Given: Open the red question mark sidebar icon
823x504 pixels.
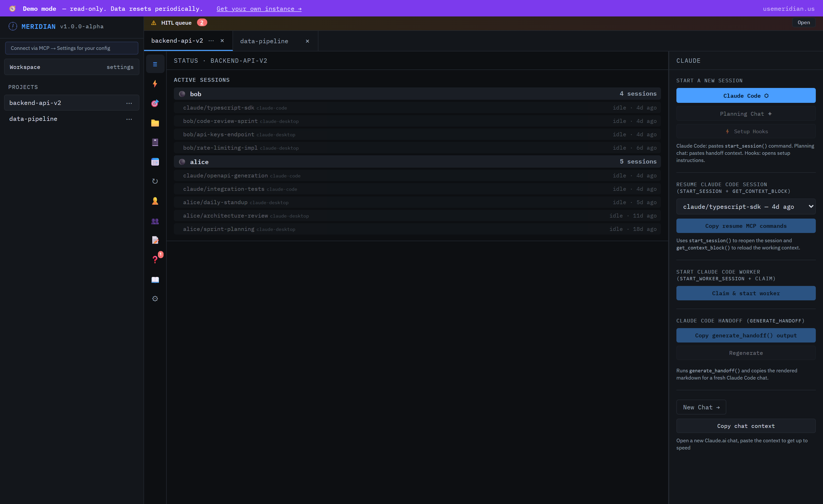Looking at the screenshot, I should coord(155,259).
